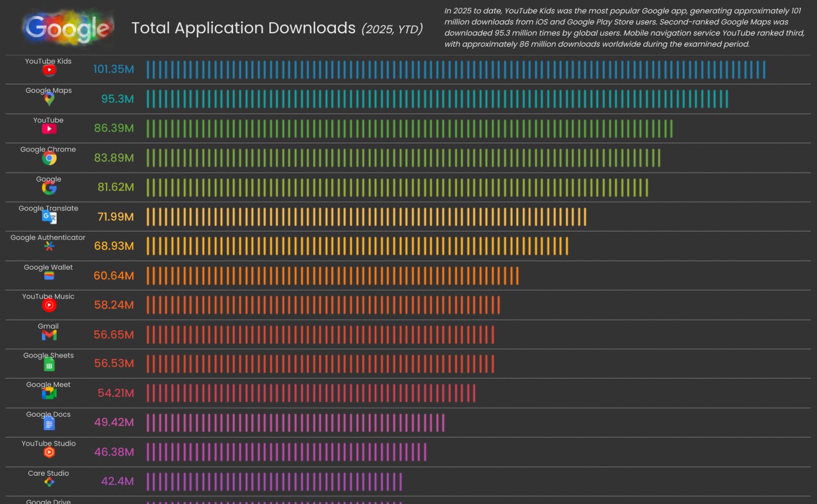
Task: Select the 'YouTube Studio' app name
Action: click(49, 443)
